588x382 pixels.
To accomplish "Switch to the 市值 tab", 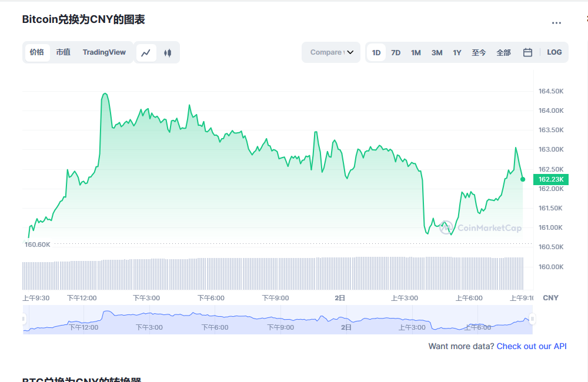I will point(63,52).
